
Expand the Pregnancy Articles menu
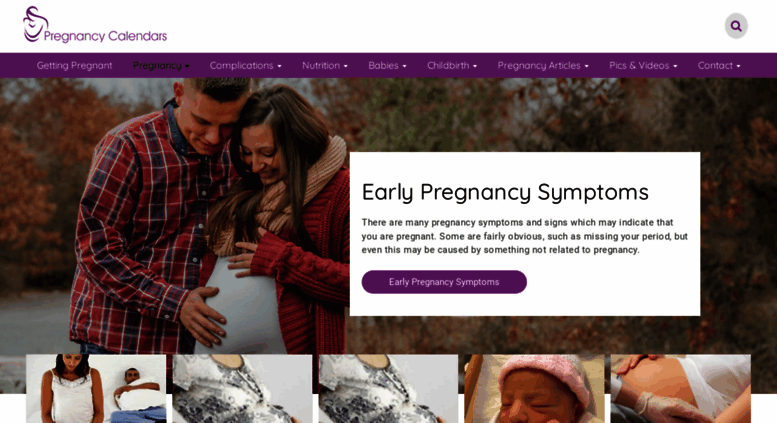point(543,65)
